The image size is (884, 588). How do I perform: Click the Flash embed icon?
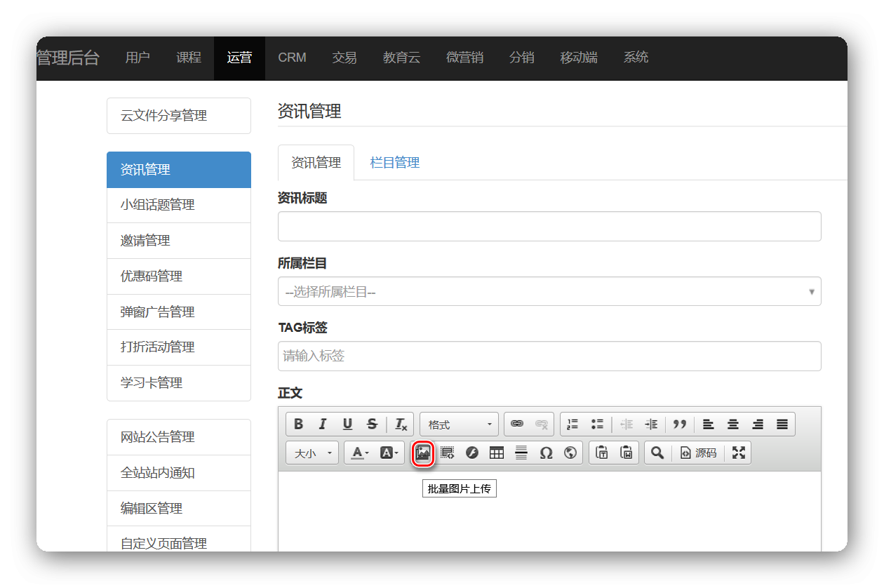click(x=472, y=453)
